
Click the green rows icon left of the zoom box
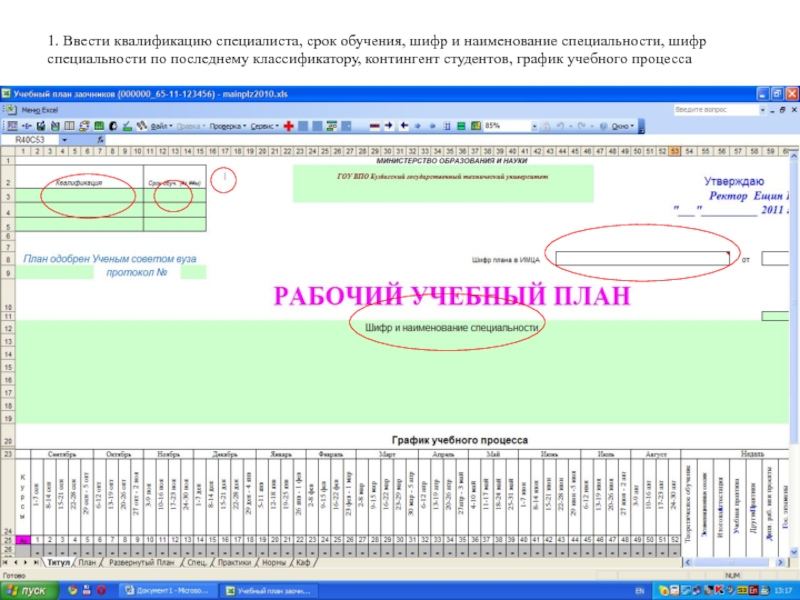[x=461, y=126]
